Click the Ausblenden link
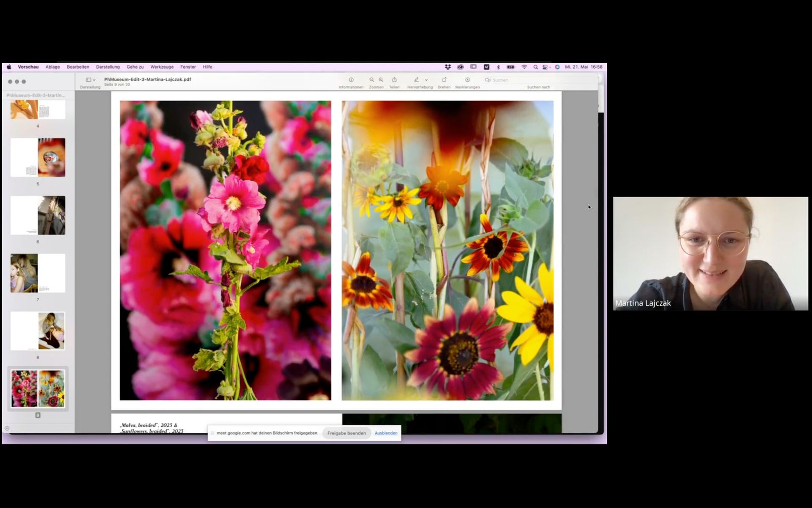 click(x=386, y=433)
